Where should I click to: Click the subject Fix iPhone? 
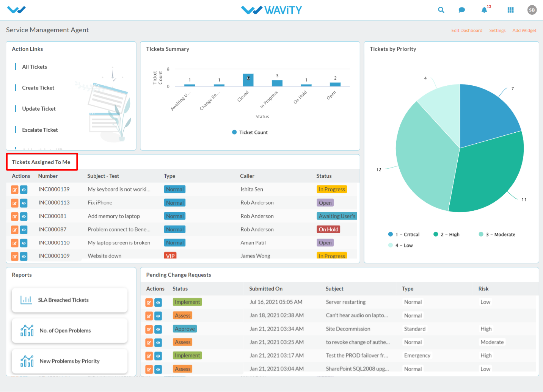pyautogui.click(x=100, y=202)
